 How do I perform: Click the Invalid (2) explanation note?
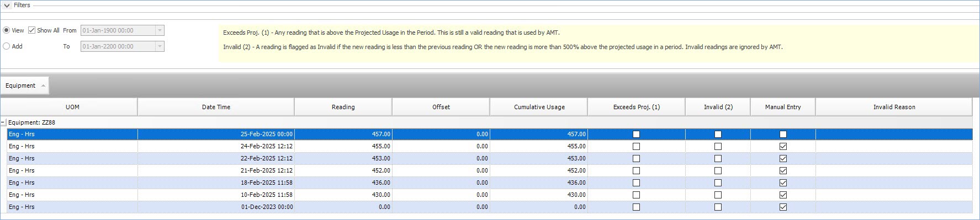503,47
